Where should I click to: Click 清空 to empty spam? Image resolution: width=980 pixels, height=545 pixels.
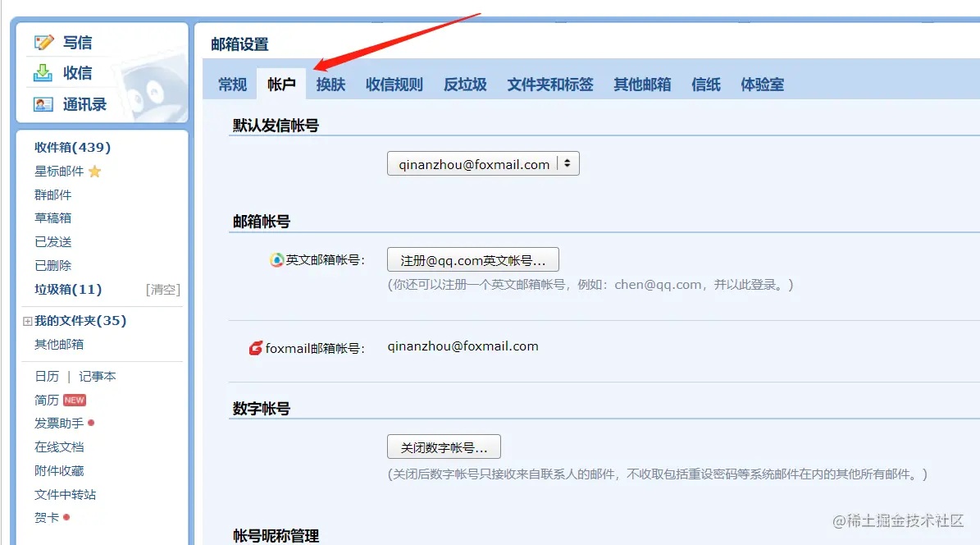click(162, 290)
